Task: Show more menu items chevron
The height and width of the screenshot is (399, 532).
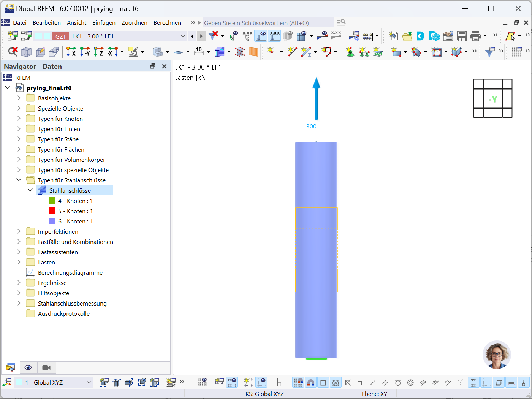Action: pyautogui.click(x=193, y=23)
